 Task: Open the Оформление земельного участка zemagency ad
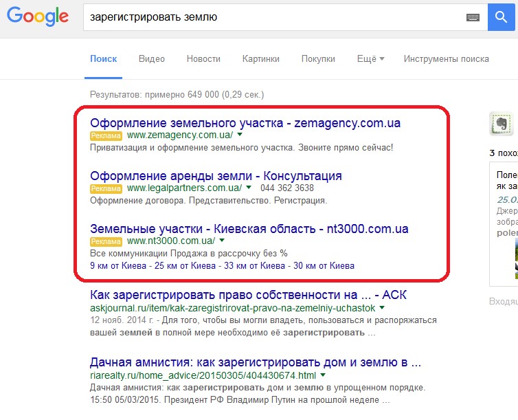245,123
